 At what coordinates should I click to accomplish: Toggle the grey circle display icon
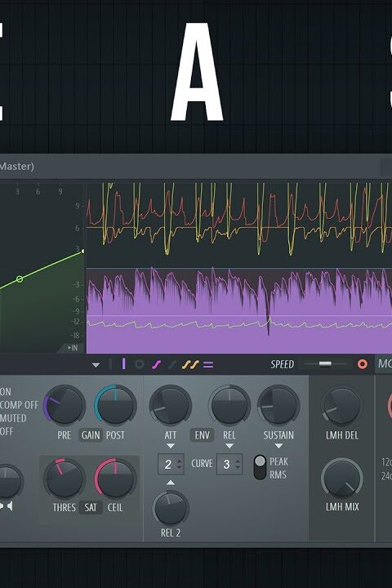coord(139,364)
